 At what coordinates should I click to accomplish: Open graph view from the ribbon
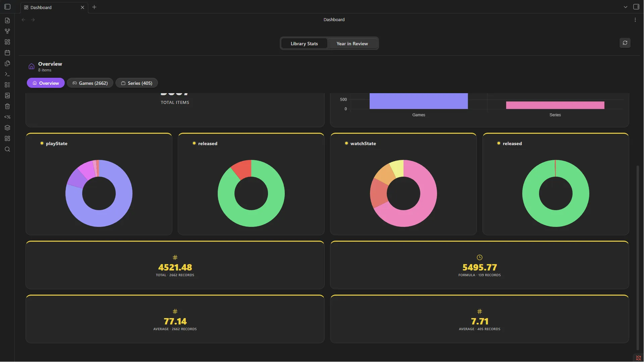[x=7, y=31]
